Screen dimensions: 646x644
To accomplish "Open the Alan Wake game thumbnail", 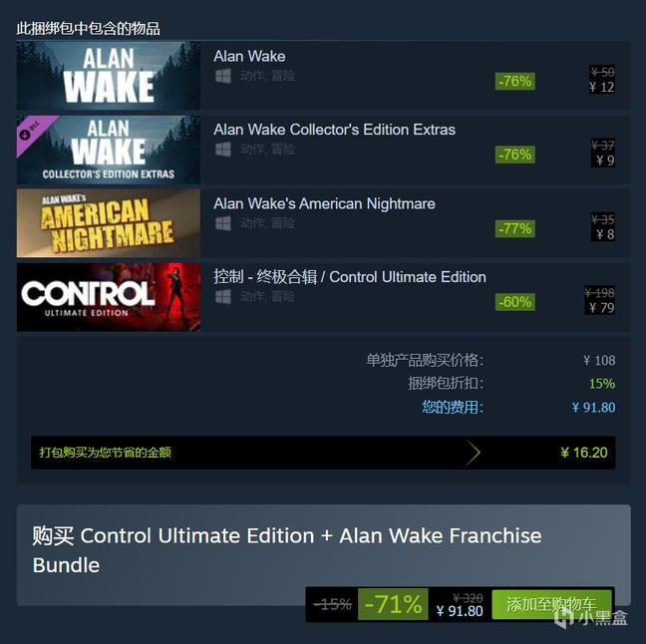I will [109, 76].
